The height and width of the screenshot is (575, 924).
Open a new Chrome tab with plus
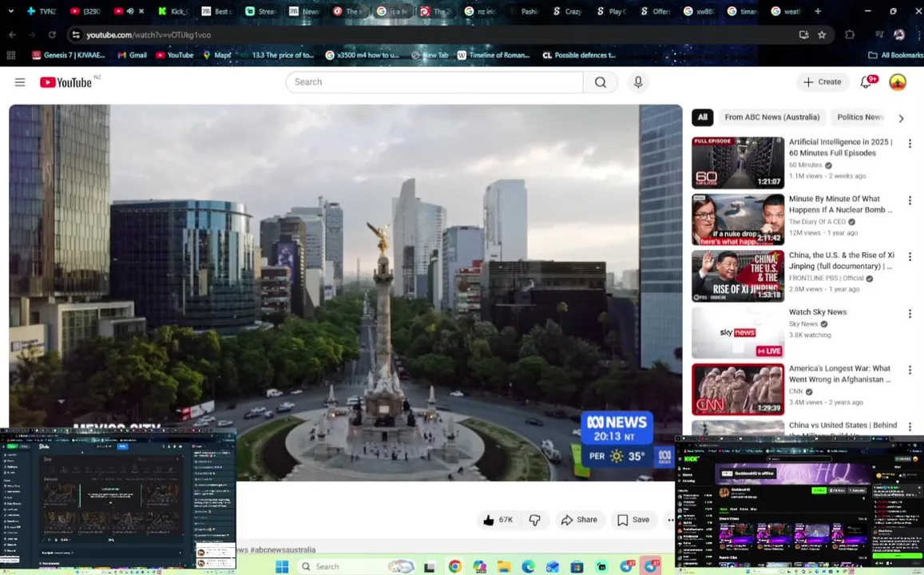click(818, 10)
